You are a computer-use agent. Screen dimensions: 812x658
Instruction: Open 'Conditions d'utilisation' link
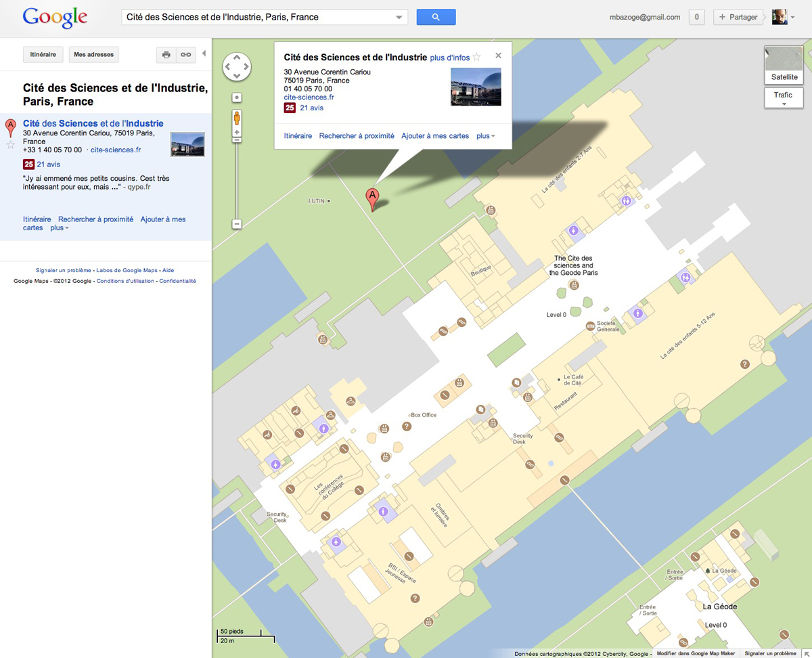(x=125, y=281)
